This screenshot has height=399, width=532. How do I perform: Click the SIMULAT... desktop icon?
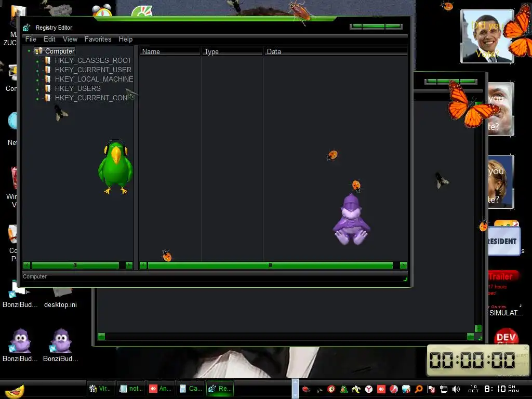coord(506,313)
